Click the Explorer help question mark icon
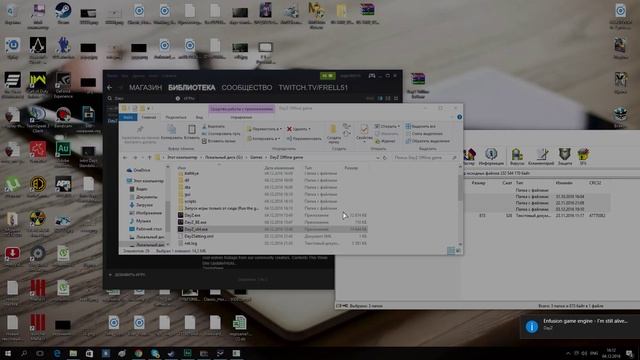The height and width of the screenshot is (360, 640). (459, 117)
